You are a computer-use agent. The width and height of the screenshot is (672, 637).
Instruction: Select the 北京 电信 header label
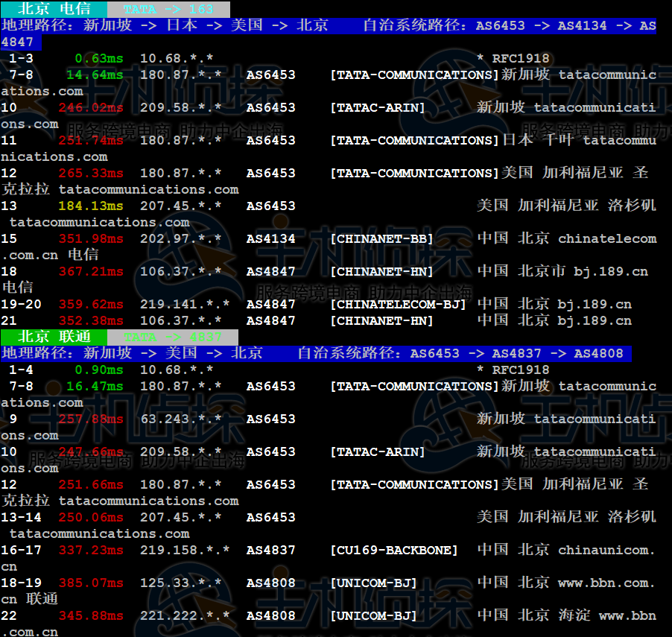[54, 9]
